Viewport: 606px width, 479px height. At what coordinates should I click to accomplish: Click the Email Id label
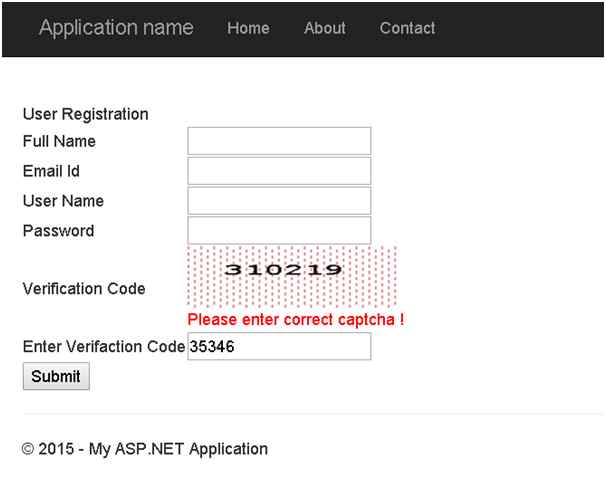tap(51, 171)
